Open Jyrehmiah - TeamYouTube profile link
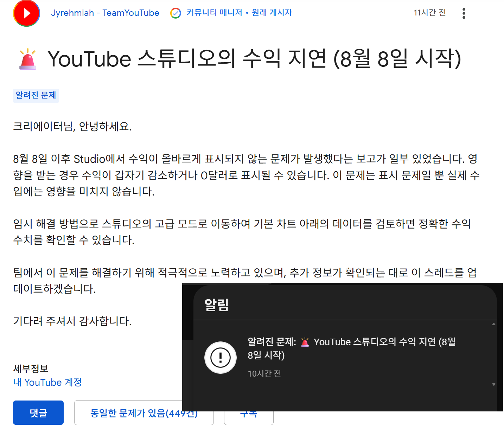Viewport: 504px width, 429px height. click(105, 13)
